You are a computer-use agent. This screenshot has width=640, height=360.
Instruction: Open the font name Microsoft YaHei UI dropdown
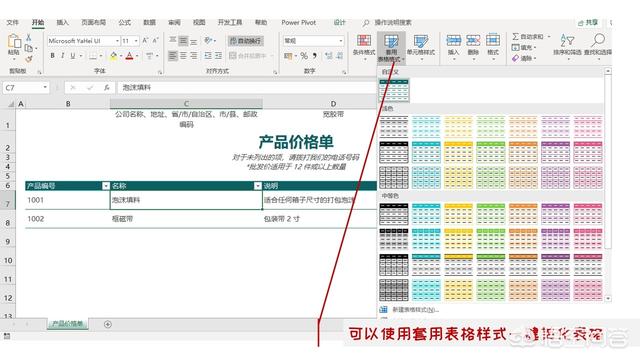click(x=118, y=41)
